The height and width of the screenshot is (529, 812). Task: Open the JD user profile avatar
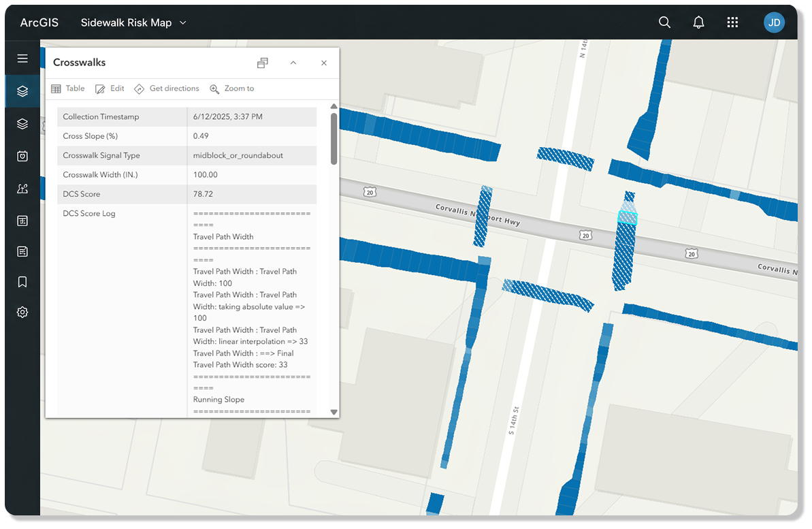click(774, 22)
